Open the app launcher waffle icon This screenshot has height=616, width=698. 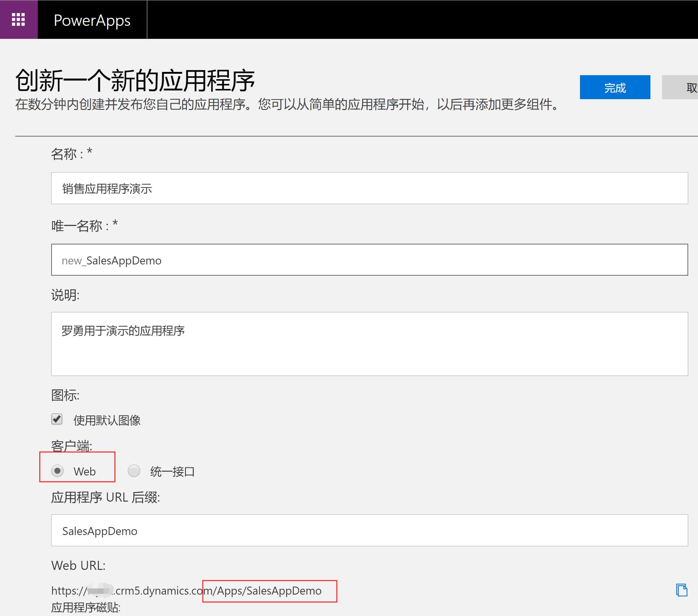tap(19, 20)
